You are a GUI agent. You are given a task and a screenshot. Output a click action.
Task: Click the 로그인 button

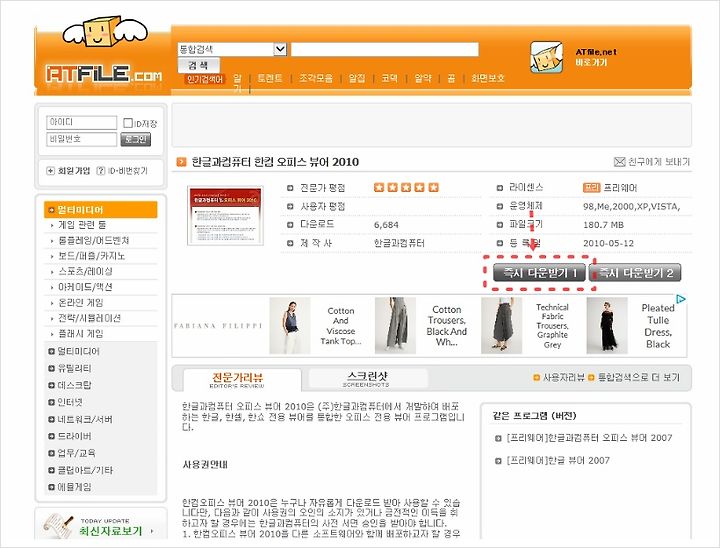point(135,139)
